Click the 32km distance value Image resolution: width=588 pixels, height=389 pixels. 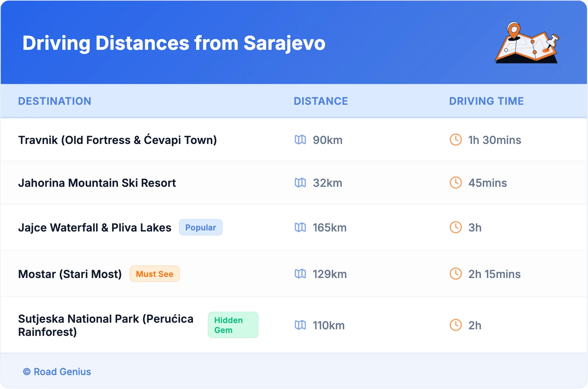(x=327, y=183)
